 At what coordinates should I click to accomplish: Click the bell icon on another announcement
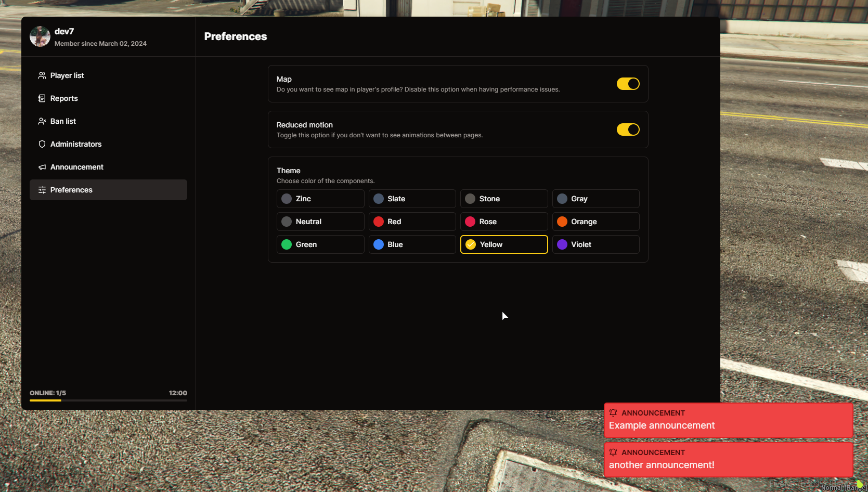(x=614, y=452)
